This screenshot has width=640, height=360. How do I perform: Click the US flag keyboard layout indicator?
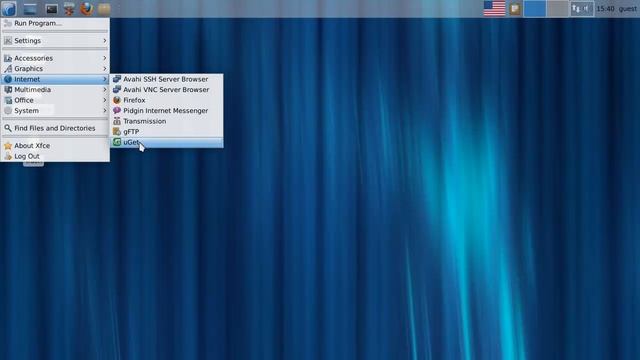(494, 9)
